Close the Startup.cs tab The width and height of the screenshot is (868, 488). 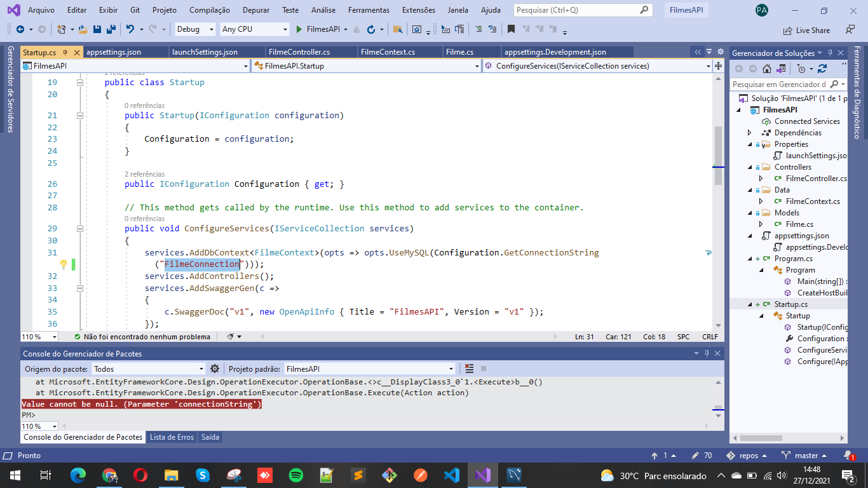(x=77, y=53)
